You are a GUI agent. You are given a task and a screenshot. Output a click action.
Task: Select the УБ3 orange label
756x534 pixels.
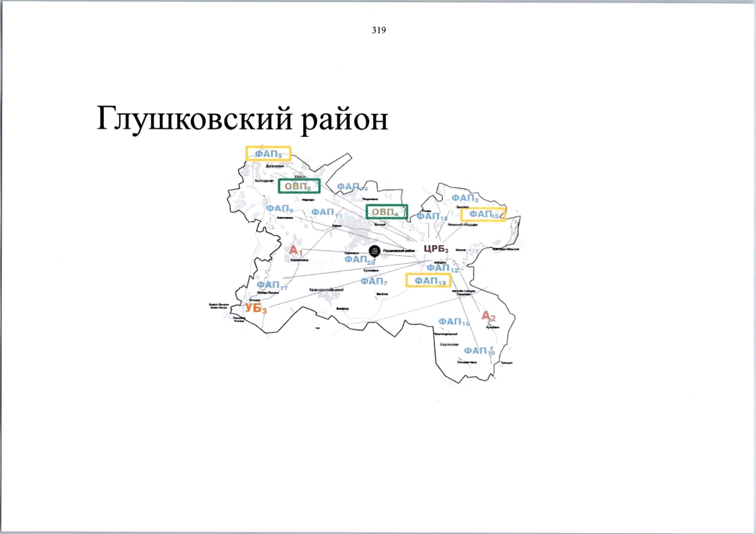255,307
